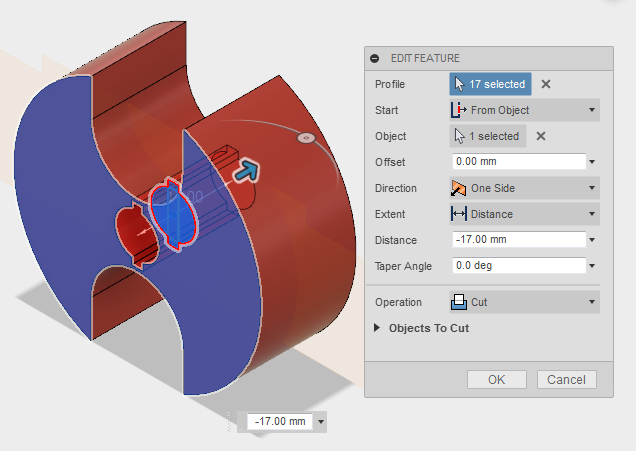The image size is (636, 451).
Task: Click the Profile '17 selected' selector
Action: tap(490, 85)
